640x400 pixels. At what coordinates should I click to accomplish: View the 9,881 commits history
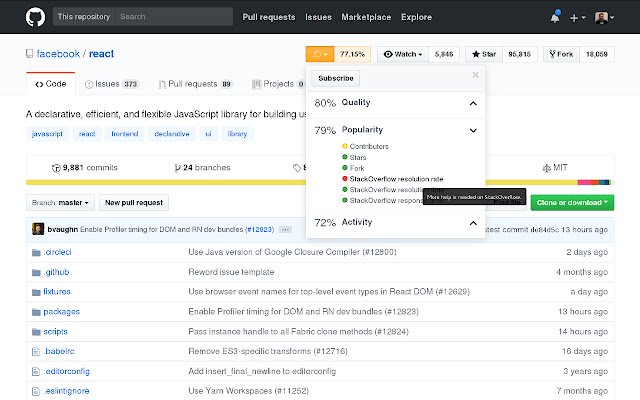(84, 168)
